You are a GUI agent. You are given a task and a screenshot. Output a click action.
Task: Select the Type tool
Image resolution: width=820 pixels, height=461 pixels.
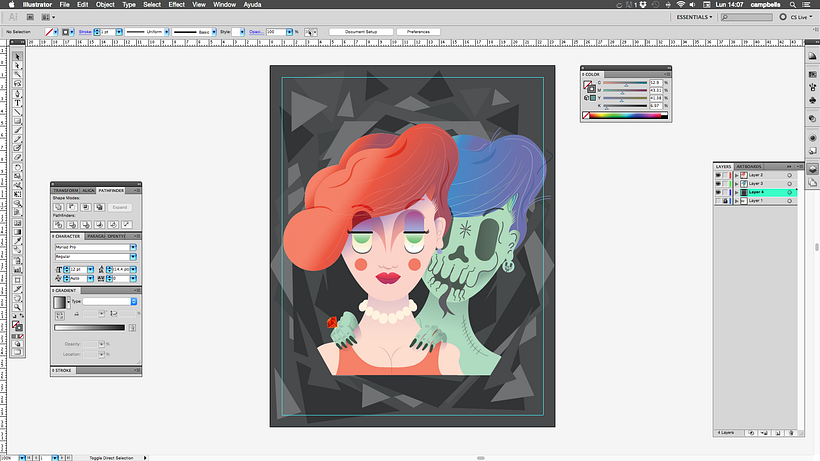click(x=17, y=103)
